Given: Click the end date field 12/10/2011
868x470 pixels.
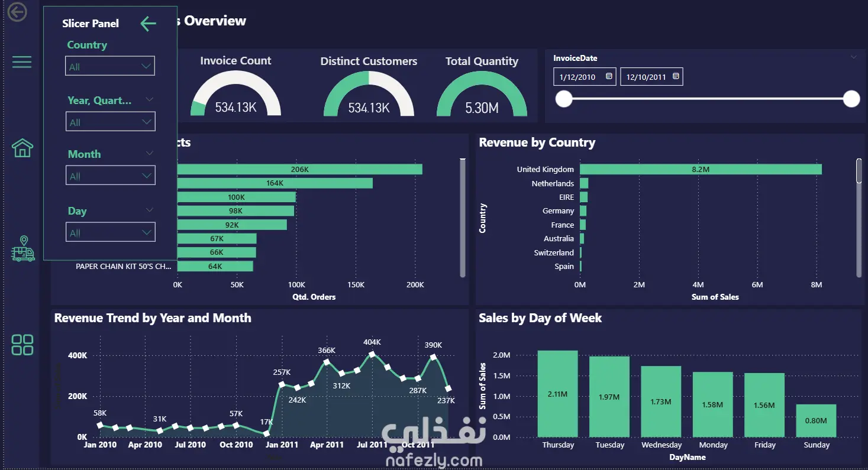Looking at the screenshot, I should (651, 77).
